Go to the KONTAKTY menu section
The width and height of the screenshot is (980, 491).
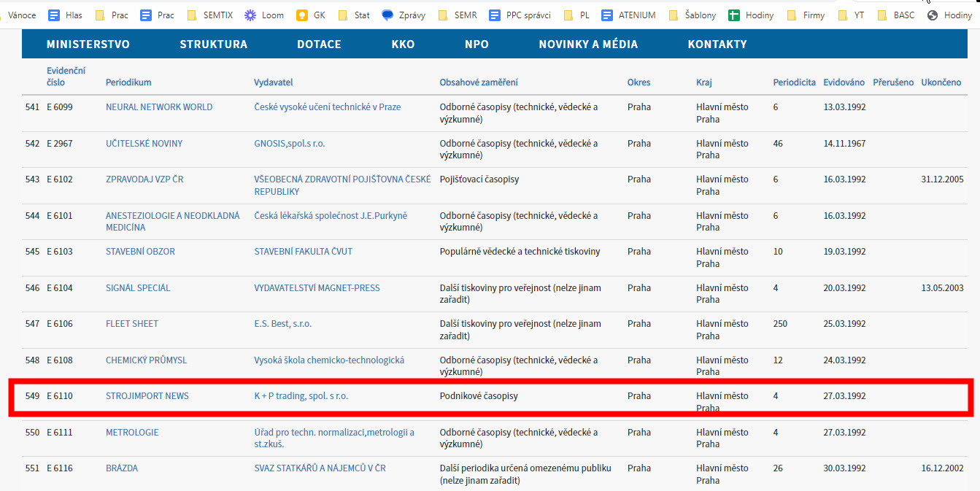coord(717,45)
